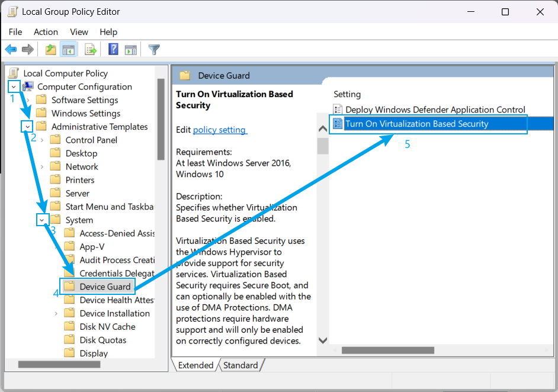This screenshot has height=392, width=558.
Task: Switch to the Extended tab
Action: tap(195, 365)
